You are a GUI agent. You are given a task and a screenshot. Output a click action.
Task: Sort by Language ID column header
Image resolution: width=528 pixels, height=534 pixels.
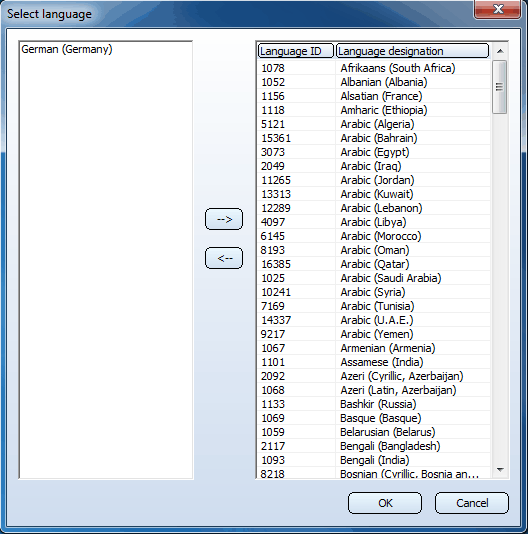click(295, 51)
